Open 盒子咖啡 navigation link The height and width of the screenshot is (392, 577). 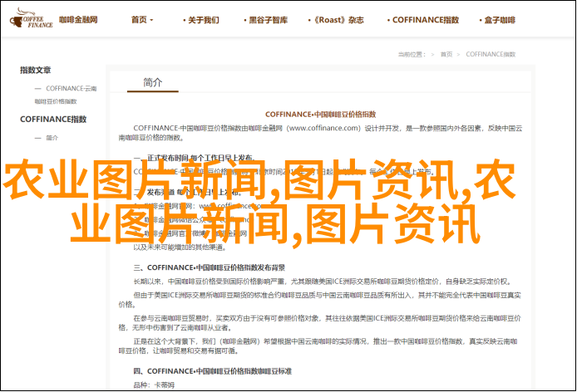(x=497, y=20)
